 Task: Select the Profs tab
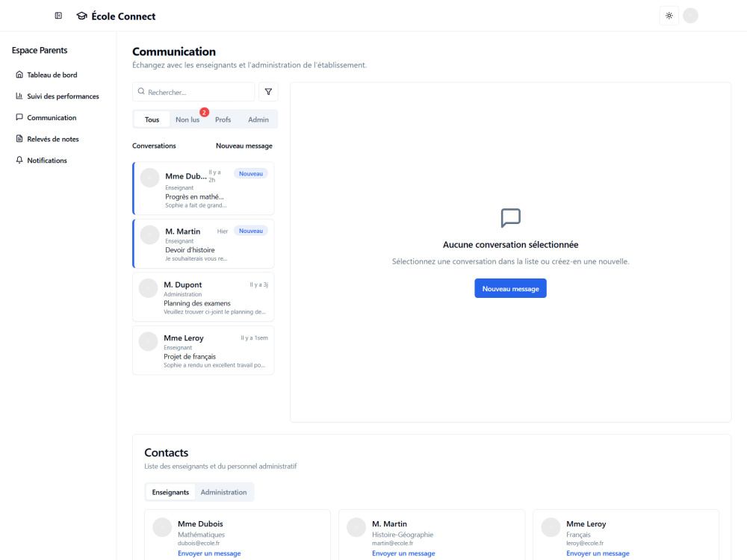(223, 119)
